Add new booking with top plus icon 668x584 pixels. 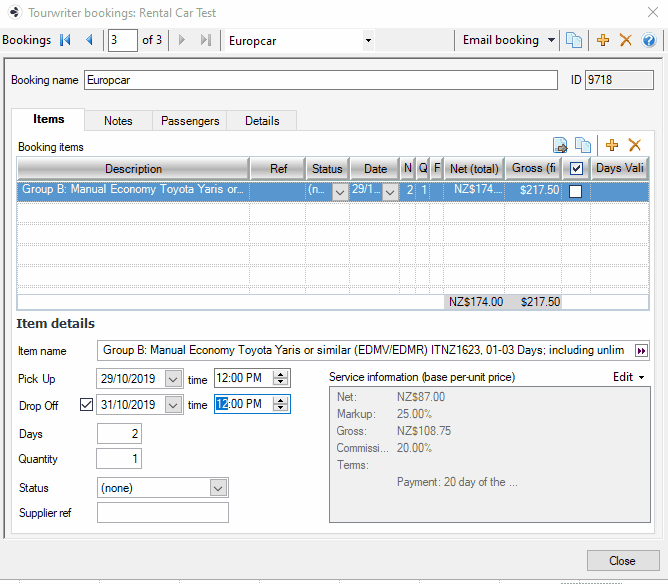(x=603, y=40)
